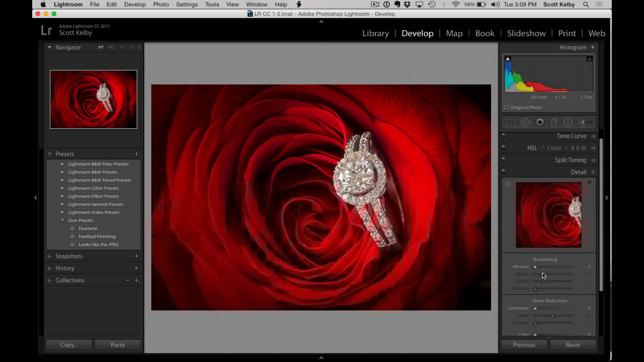Image resolution: width=644 pixels, height=362 pixels.
Task: Select the Crop Overlay tool
Action: [510, 122]
